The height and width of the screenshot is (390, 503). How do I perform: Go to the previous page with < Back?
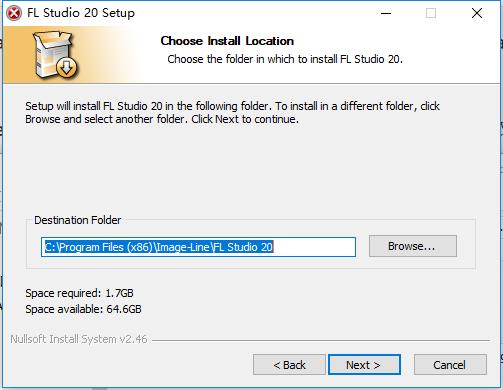[289, 365]
